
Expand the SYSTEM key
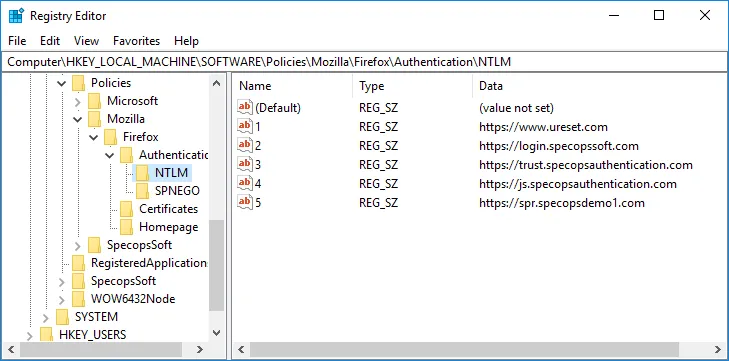pos(46,317)
